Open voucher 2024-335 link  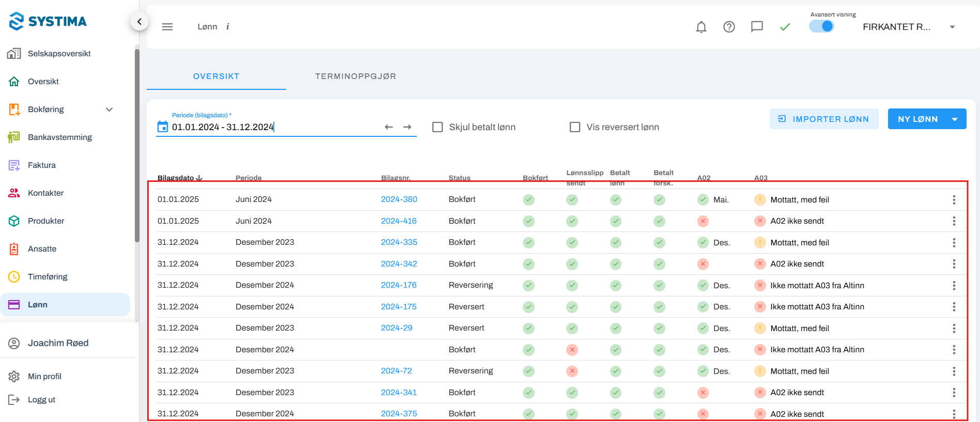tap(399, 242)
